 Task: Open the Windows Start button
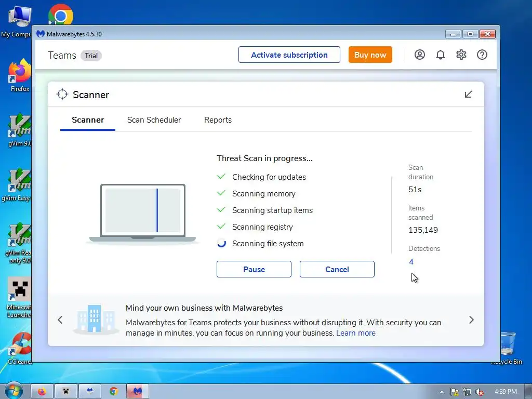[14, 390]
